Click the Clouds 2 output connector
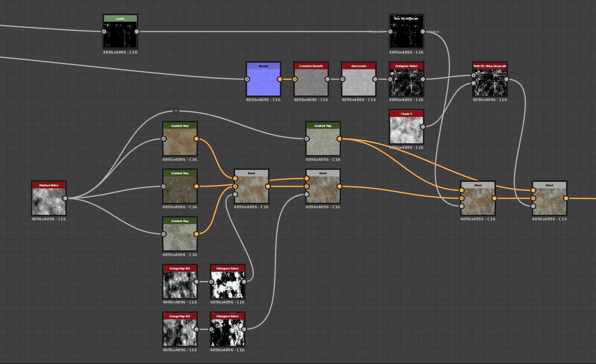The width and height of the screenshot is (596, 364). pyautogui.click(x=423, y=127)
